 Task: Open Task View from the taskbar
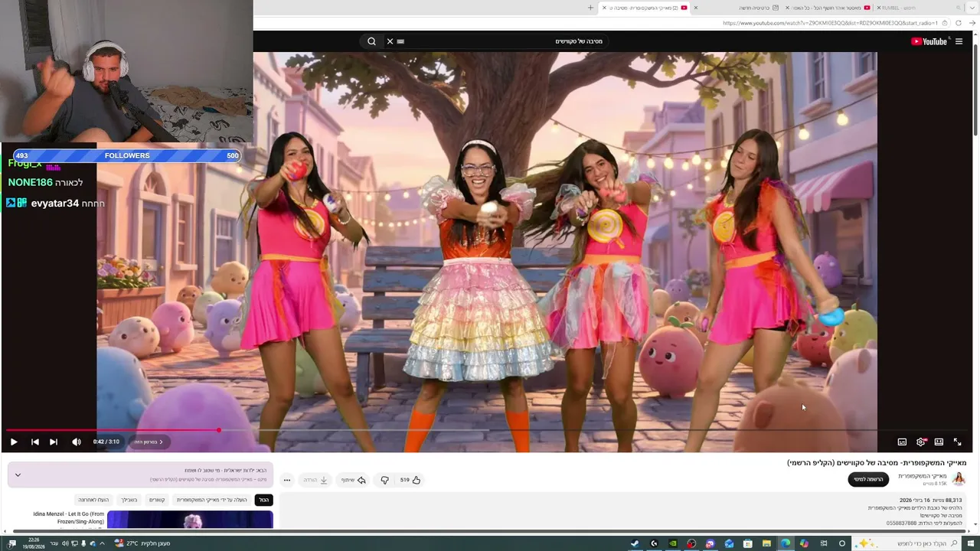click(x=824, y=543)
